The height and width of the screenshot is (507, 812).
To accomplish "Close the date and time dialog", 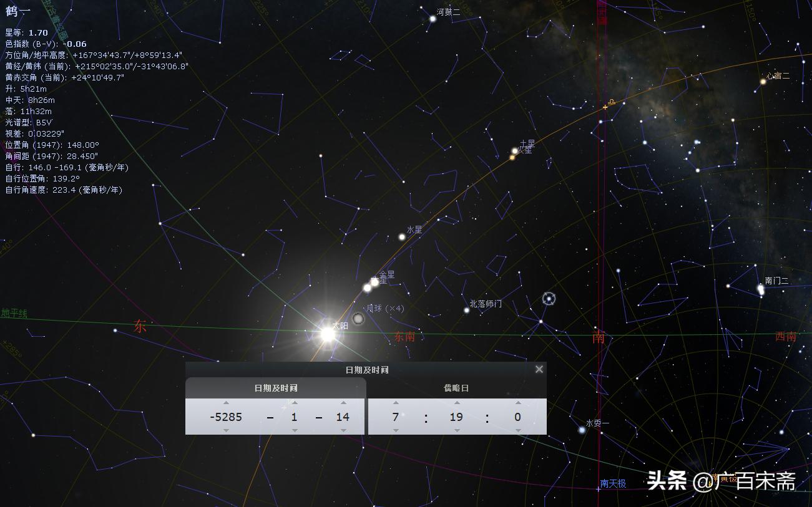I will (x=539, y=369).
